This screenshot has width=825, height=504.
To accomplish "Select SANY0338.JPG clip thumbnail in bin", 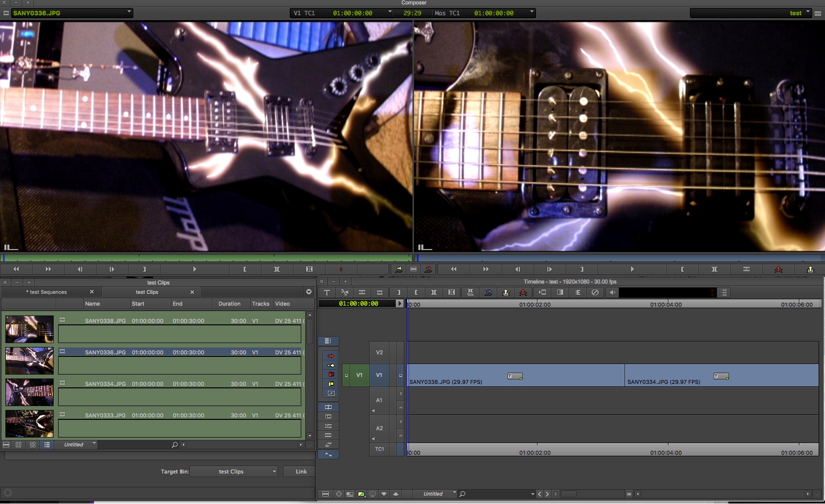I will pos(30,329).
